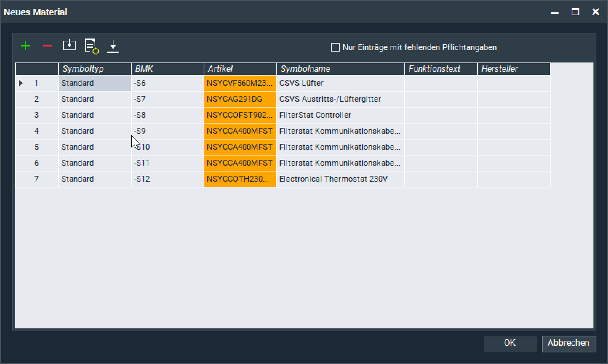Confirm with the OK button
This screenshot has width=608, height=364.
pos(510,343)
